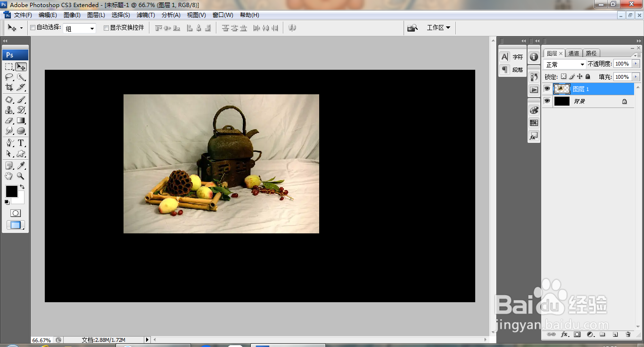644x347 pixels.
Task: Open the tool preset picker arrow
Action: point(21,28)
